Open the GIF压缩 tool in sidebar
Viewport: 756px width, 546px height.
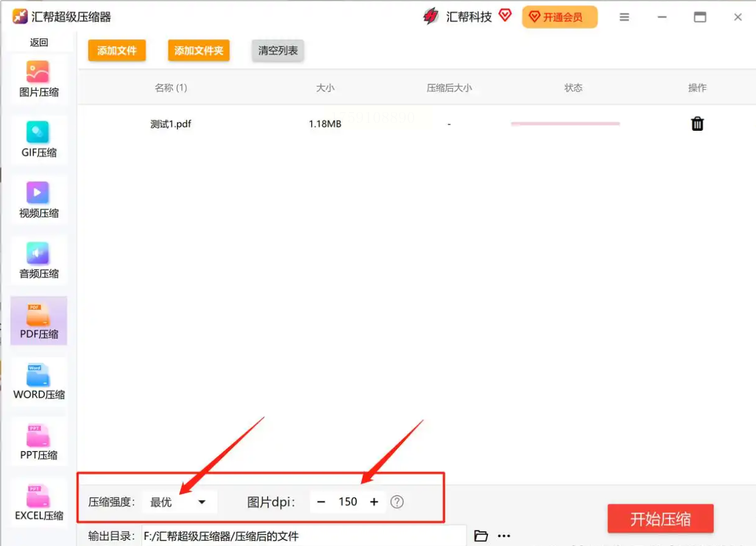click(x=39, y=140)
